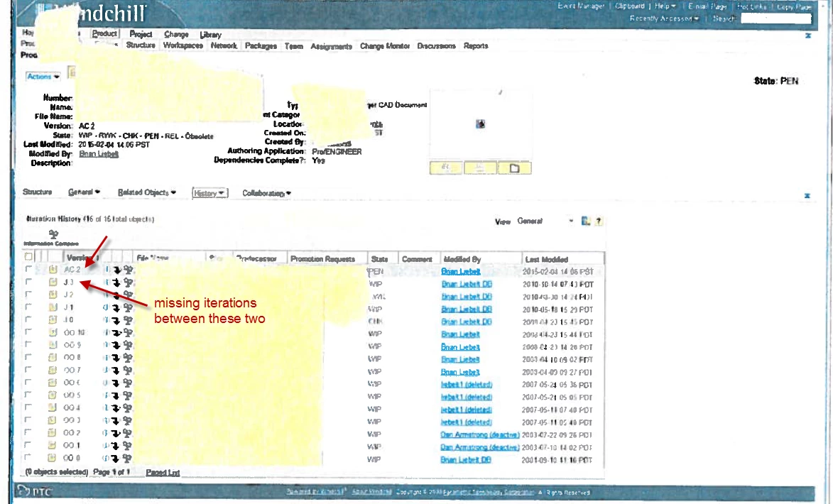Check the checkbox for version OO.0
The width and height of the screenshot is (833, 504).
[28, 457]
